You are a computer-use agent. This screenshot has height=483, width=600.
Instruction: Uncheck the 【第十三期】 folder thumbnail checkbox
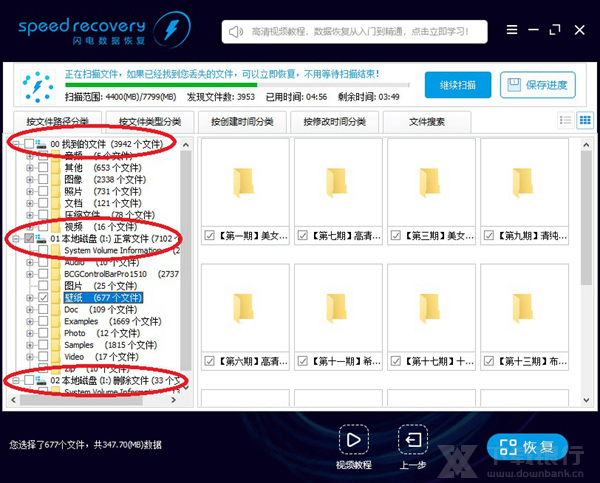[x=489, y=361]
